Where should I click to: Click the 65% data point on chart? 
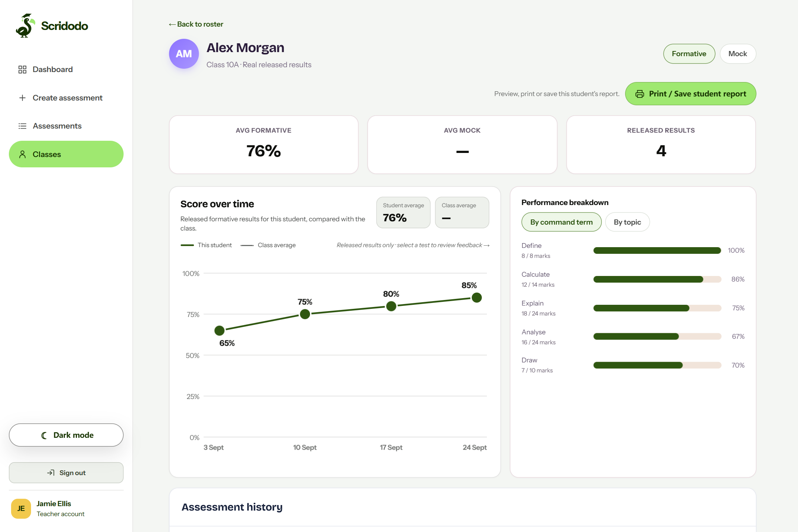(219, 330)
